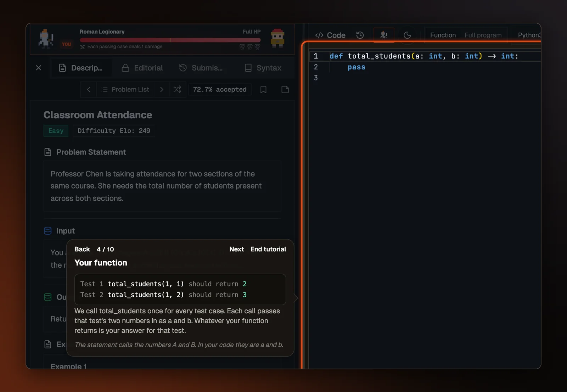This screenshot has height=392, width=567.
Task: Open the Python3 language dropdown
Action: coord(529,35)
